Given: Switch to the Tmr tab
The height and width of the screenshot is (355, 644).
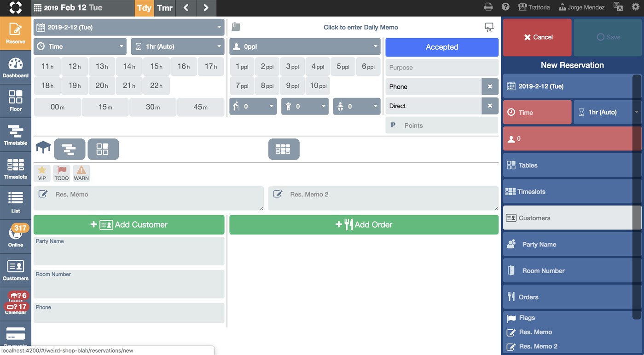Looking at the screenshot, I should point(164,8).
